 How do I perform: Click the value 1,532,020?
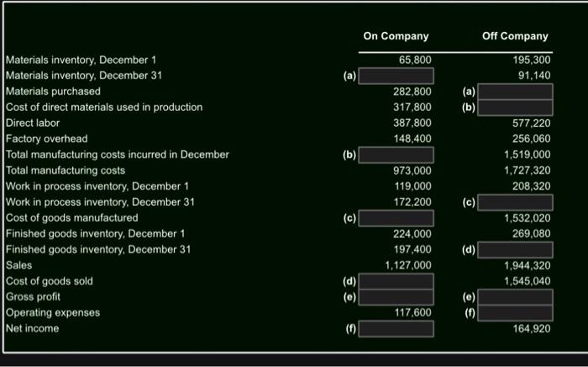click(528, 218)
